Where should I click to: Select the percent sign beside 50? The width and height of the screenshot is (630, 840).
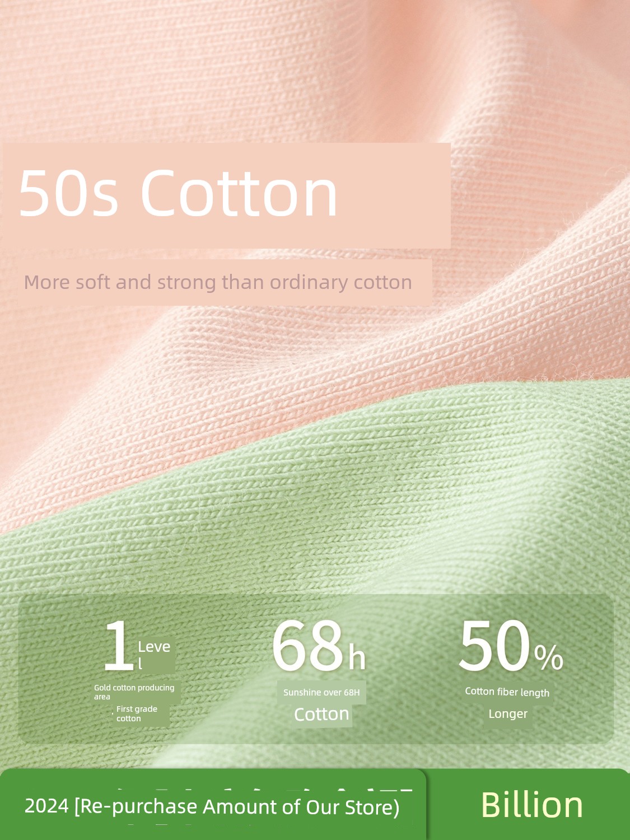pos(548,657)
